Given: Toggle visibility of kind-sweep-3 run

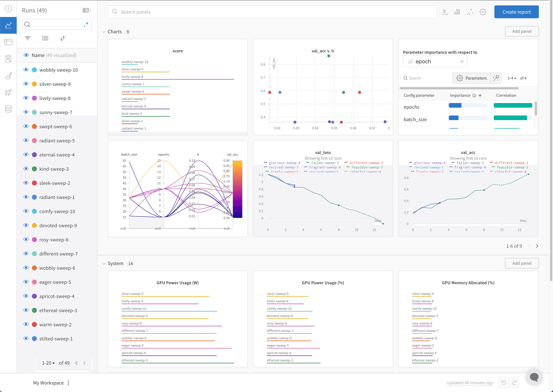Looking at the screenshot, I should (x=26, y=168).
